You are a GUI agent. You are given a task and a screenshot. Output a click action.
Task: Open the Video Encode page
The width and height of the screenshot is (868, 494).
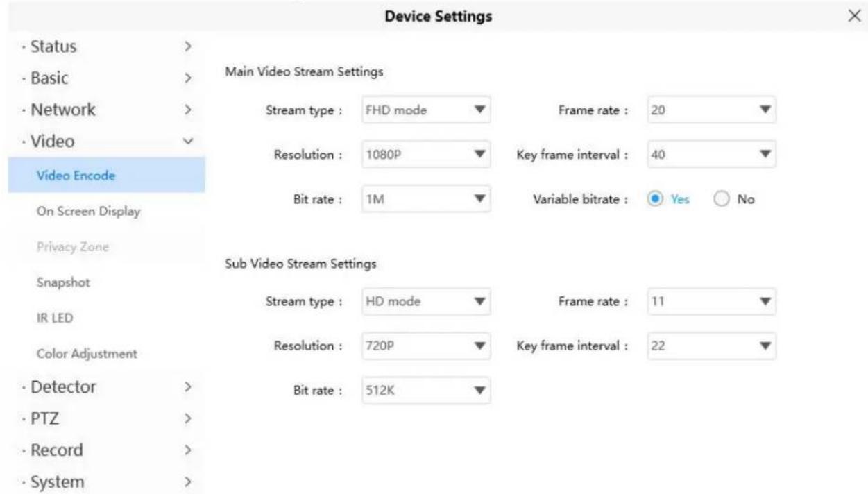click(x=106, y=175)
